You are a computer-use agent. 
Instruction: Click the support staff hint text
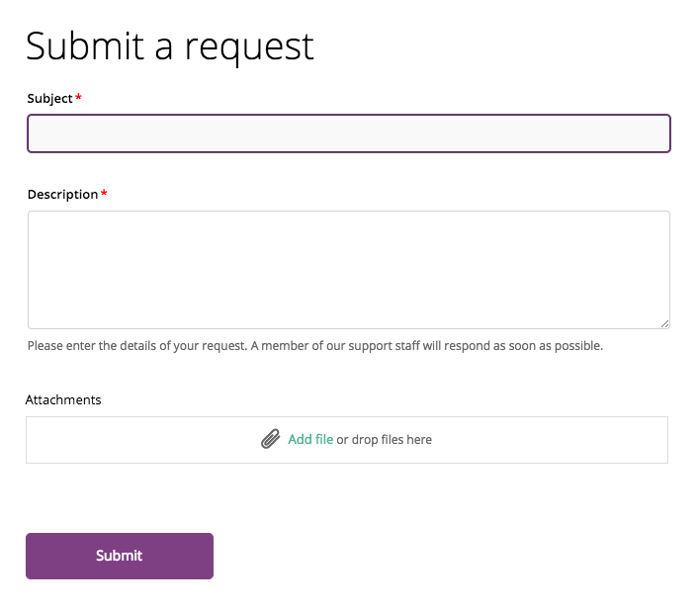pyautogui.click(x=315, y=346)
